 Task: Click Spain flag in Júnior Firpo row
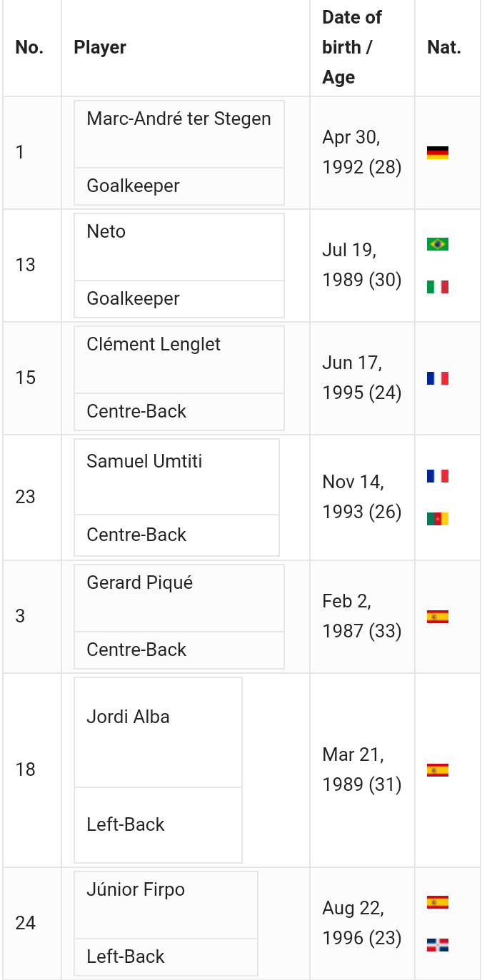pos(437,902)
